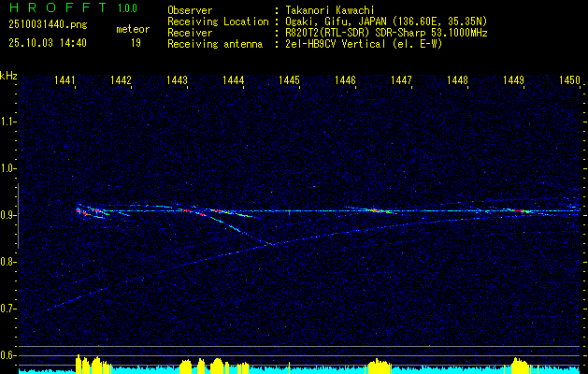Click the meteor count label
Viewport: 588px width, 374px height.
[133, 29]
